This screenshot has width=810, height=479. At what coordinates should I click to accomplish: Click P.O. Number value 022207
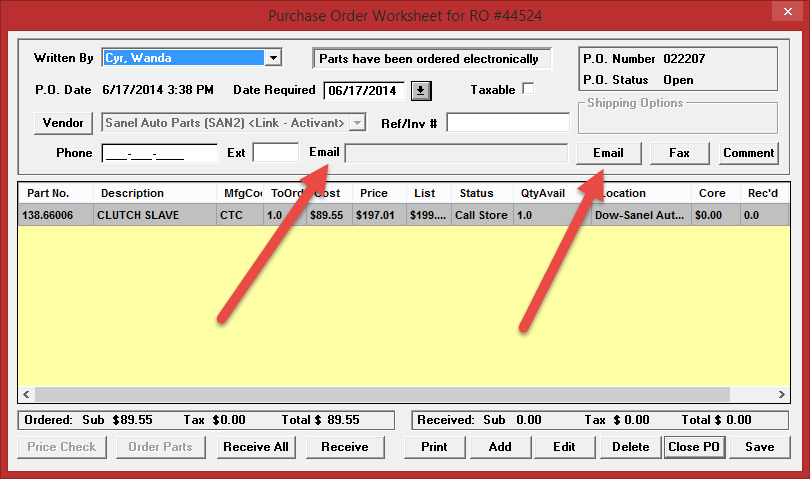point(684,59)
